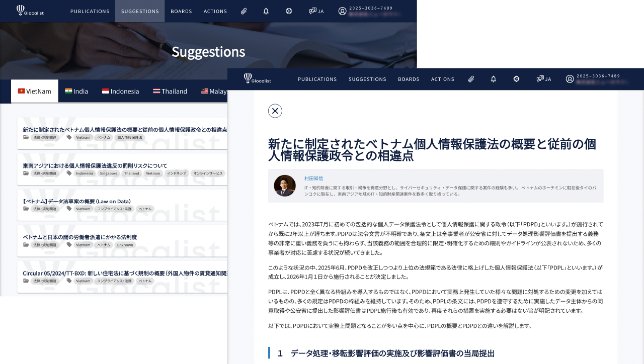Open the JA language selector in article window
The width and height of the screenshot is (644, 364).
point(543,79)
